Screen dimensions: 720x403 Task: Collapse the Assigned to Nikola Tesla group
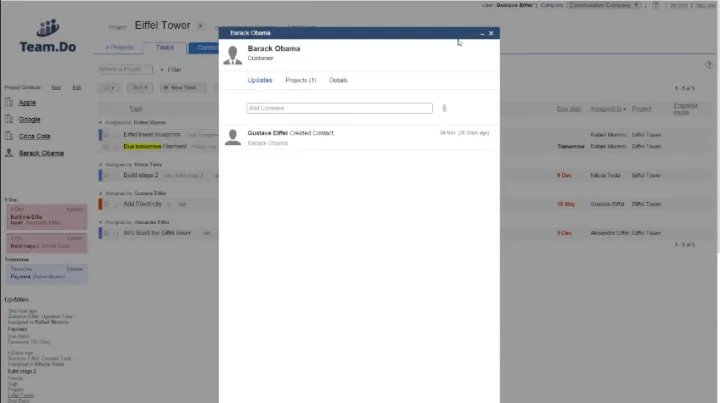tap(101, 164)
